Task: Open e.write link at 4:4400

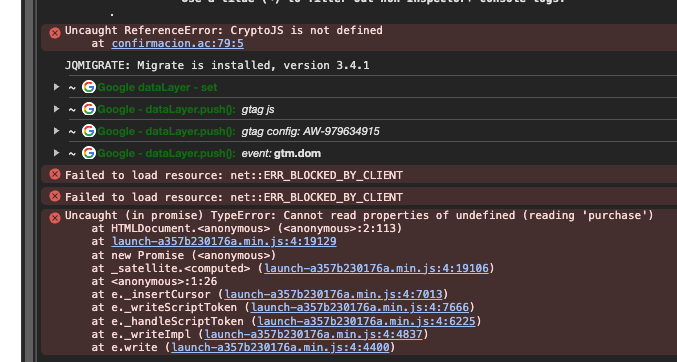Action: [280, 347]
